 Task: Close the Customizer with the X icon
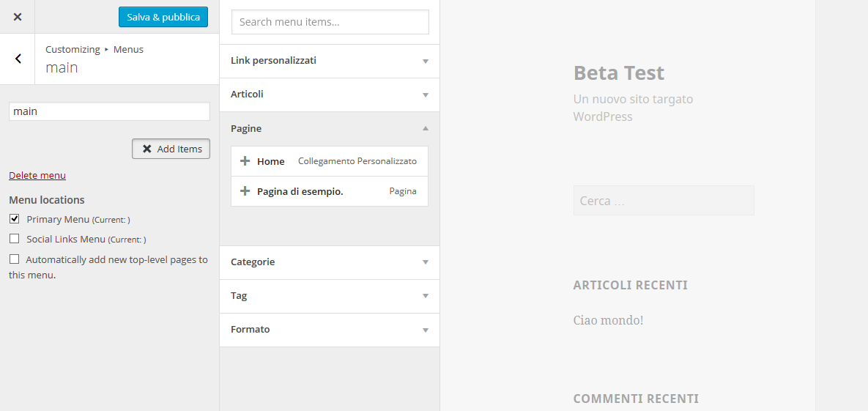pos(18,17)
